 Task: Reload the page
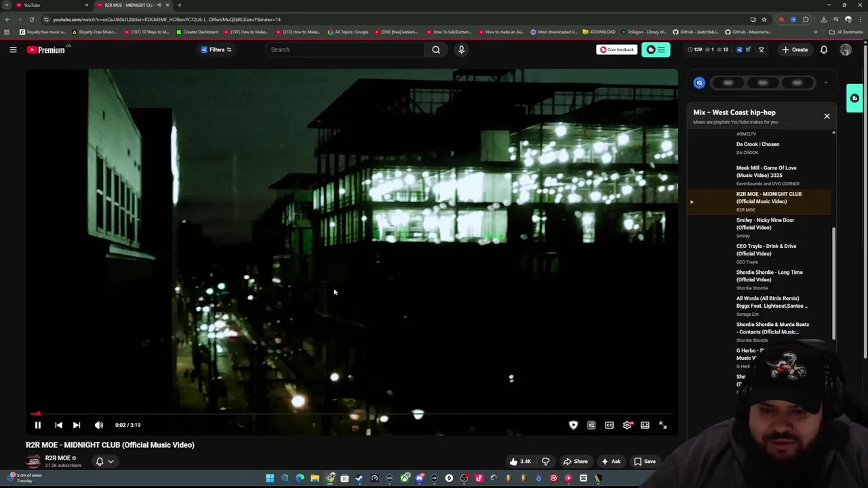[31, 20]
